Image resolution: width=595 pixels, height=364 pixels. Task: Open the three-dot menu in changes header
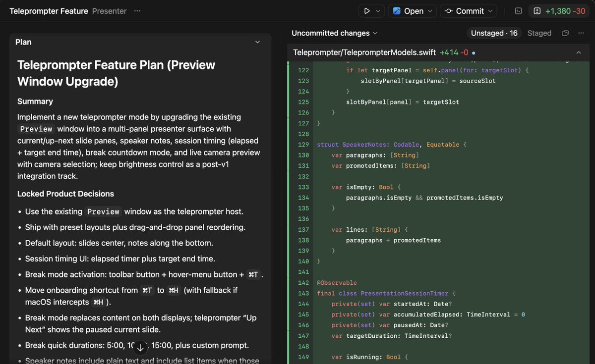pos(581,33)
